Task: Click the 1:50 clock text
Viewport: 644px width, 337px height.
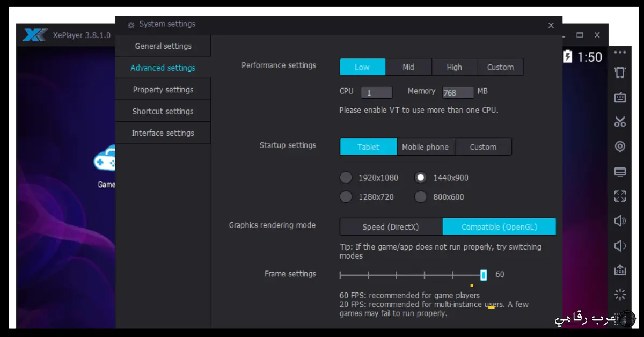Action: pos(590,57)
